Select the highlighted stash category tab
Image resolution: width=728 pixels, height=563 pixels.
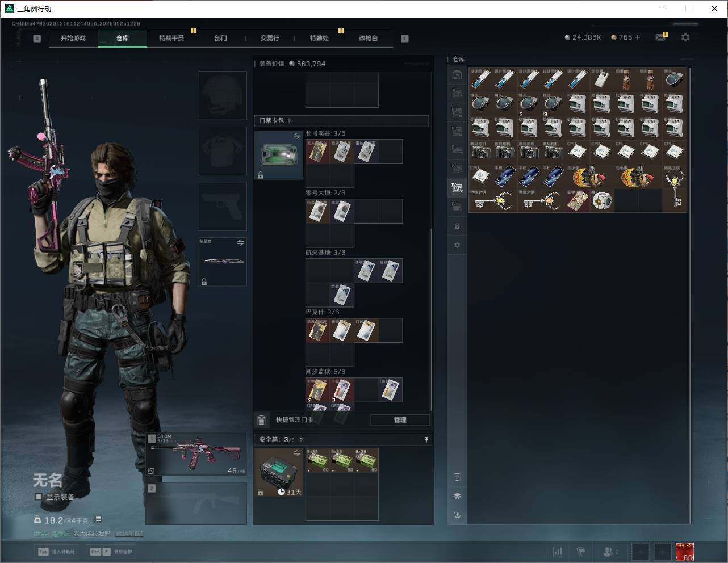[x=457, y=187]
